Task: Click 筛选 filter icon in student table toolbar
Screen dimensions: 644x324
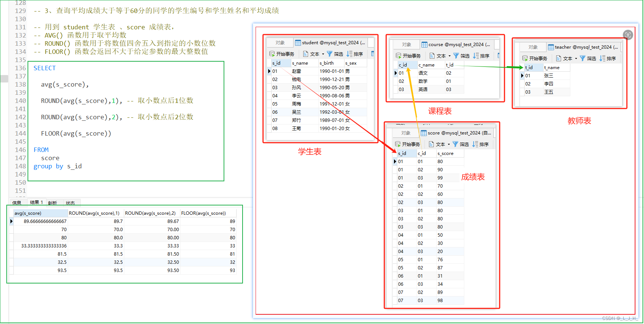Action: (330, 54)
